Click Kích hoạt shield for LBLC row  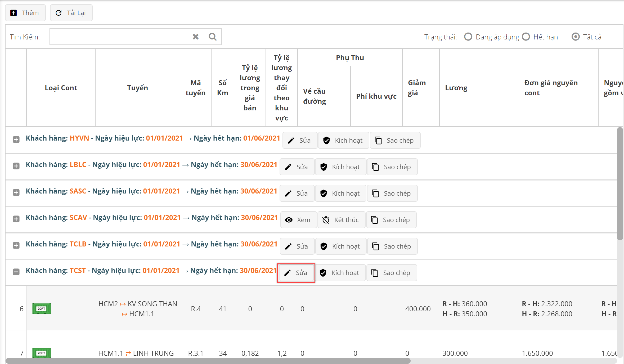click(324, 167)
